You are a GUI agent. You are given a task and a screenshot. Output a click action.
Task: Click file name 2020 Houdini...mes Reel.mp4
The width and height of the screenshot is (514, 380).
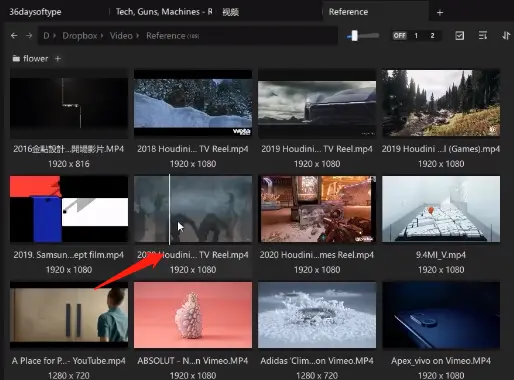click(x=317, y=255)
